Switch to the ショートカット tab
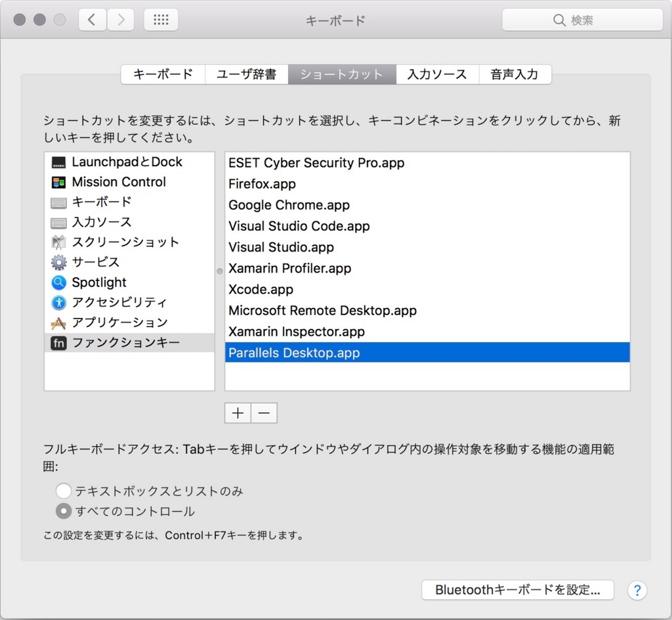 coord(342,74)
